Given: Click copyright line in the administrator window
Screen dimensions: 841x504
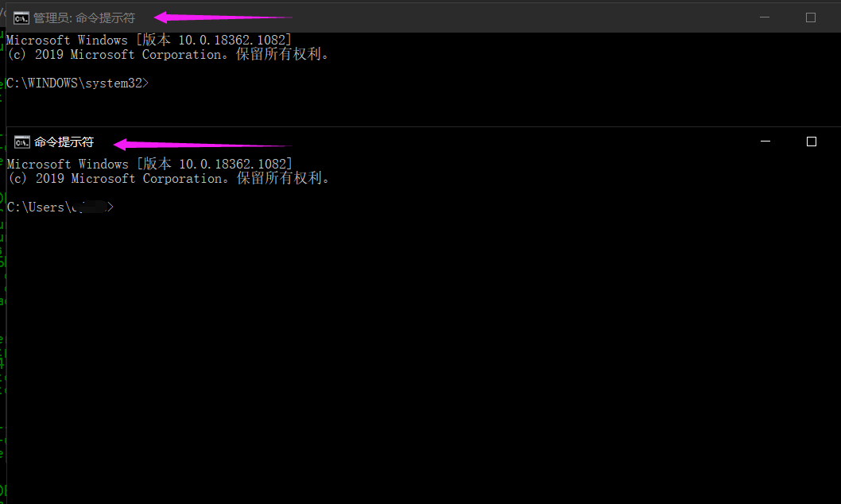Looking at the screenshot, I should pos(167,54).
